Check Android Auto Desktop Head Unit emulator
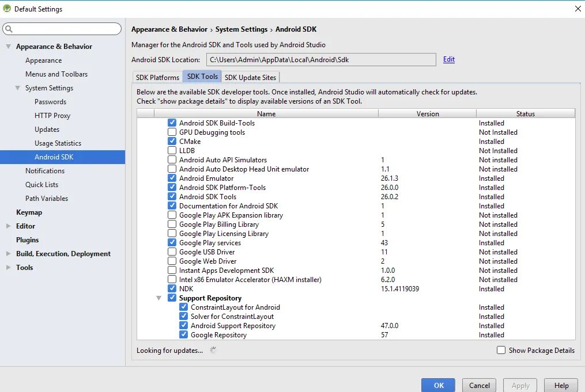This screenshot has width=585, height=392. coord(172,169)
